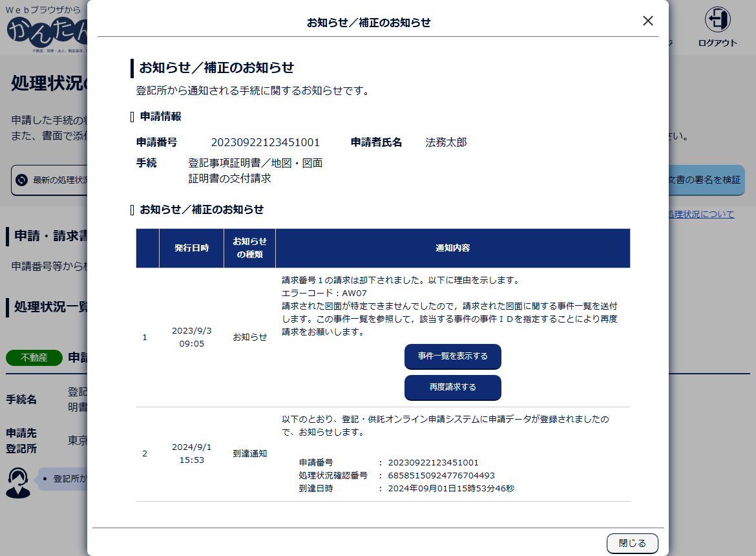This screenshot has width=756, height=556.
Task: Open the 処理状況について link
Action: point(701,214)
